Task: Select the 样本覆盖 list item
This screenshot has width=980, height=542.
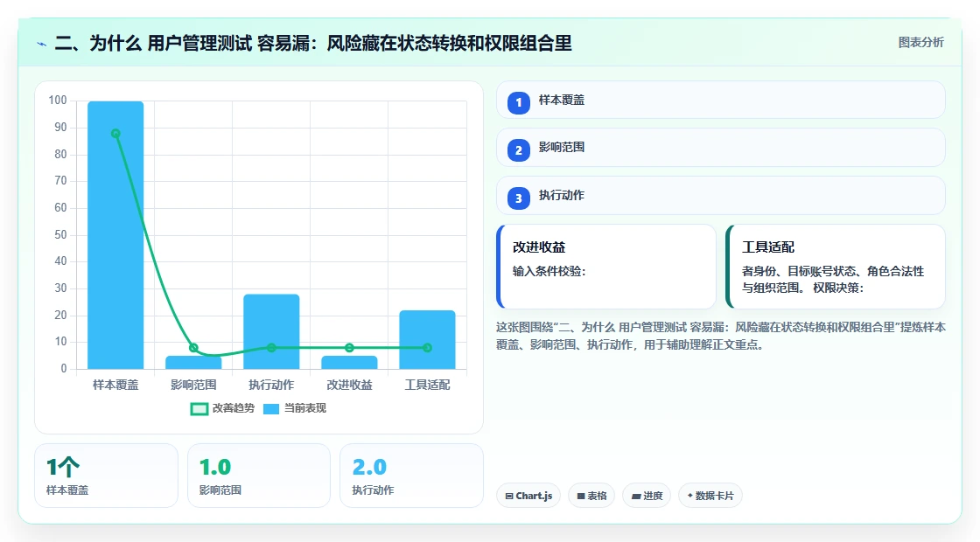Action: tap(721, 100)
